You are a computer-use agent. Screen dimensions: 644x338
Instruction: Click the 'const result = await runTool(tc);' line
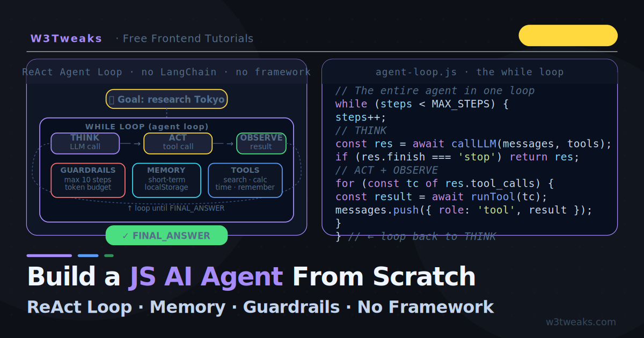[441, 197]
